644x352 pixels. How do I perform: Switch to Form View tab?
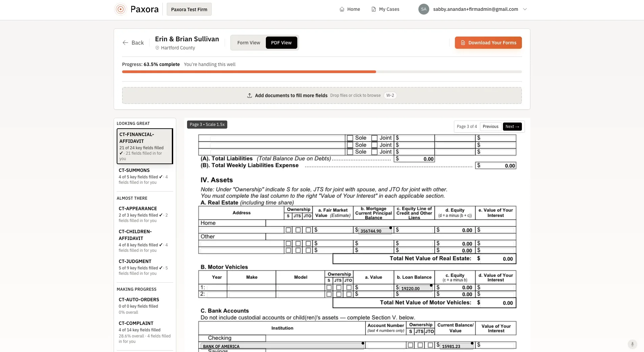coord(249,43)
